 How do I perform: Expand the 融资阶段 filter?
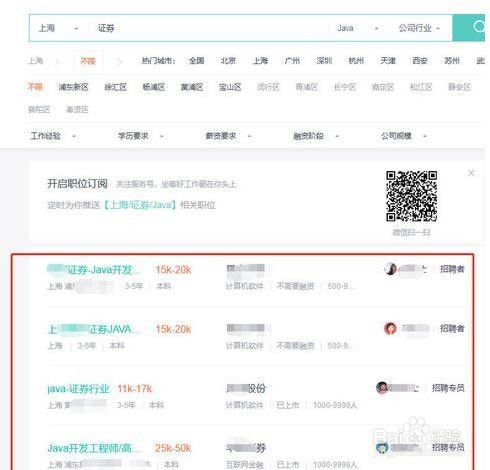click(x=316, y=136)
